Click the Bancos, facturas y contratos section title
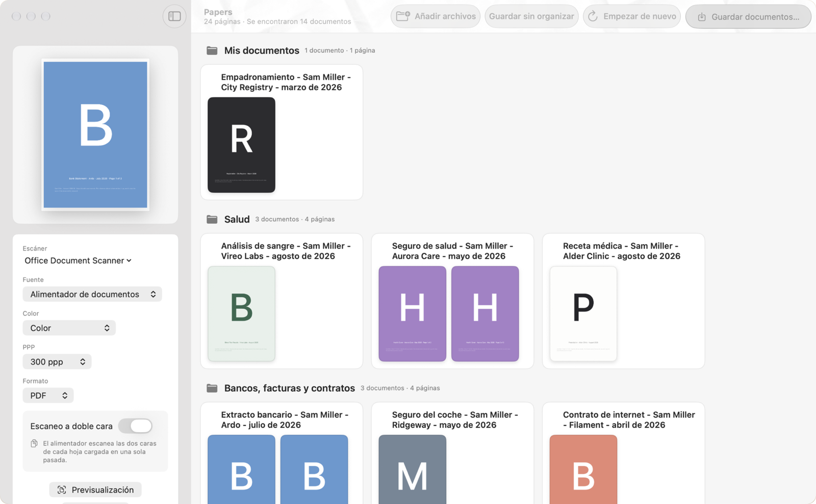Screen dimensions: 816x504 tap(290, 388)
